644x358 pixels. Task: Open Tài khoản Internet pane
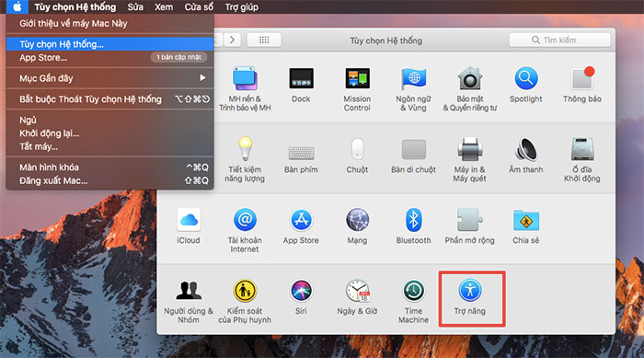tap(245, 231)
